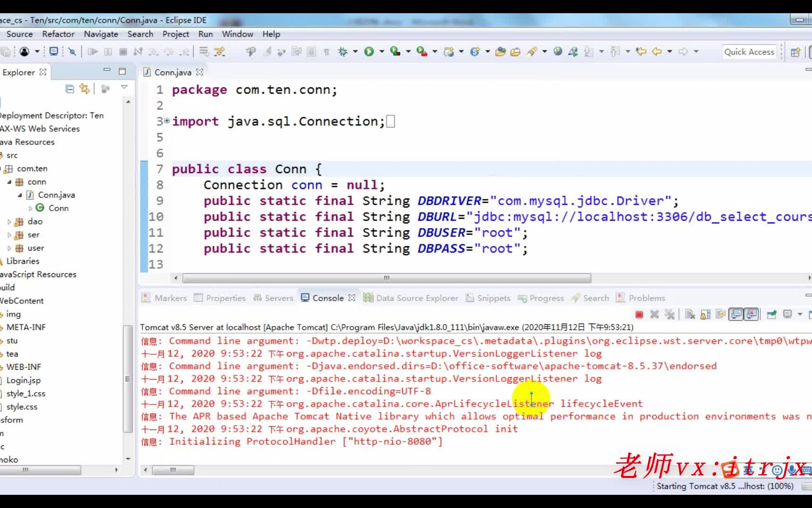
Task: Click External Tools run icon with toolbox
Action: click(x=422, y=52)
